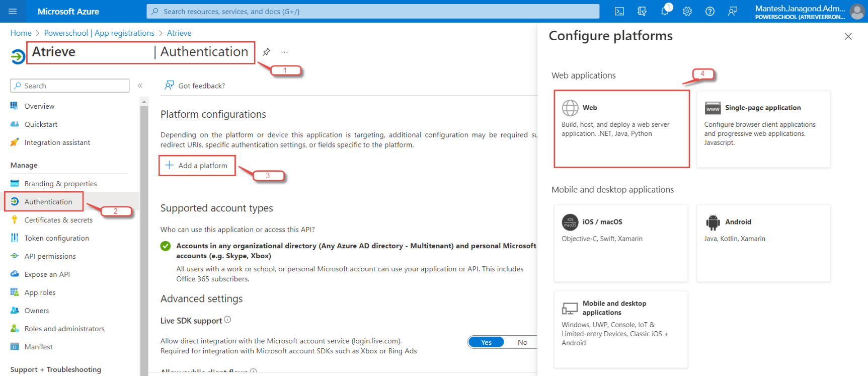The width and height of the screenshot is (868, 376).
Task: Set Live SDK support to Yes
Action: tap(486, 342)
